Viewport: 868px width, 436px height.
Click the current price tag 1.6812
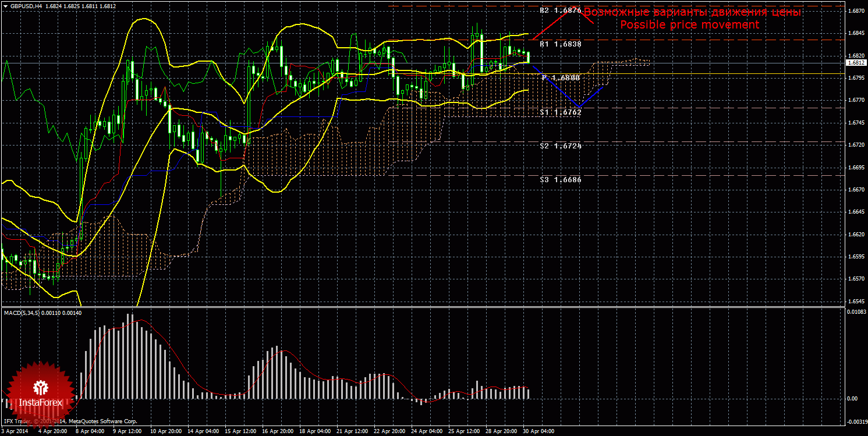tap(856, 63)
